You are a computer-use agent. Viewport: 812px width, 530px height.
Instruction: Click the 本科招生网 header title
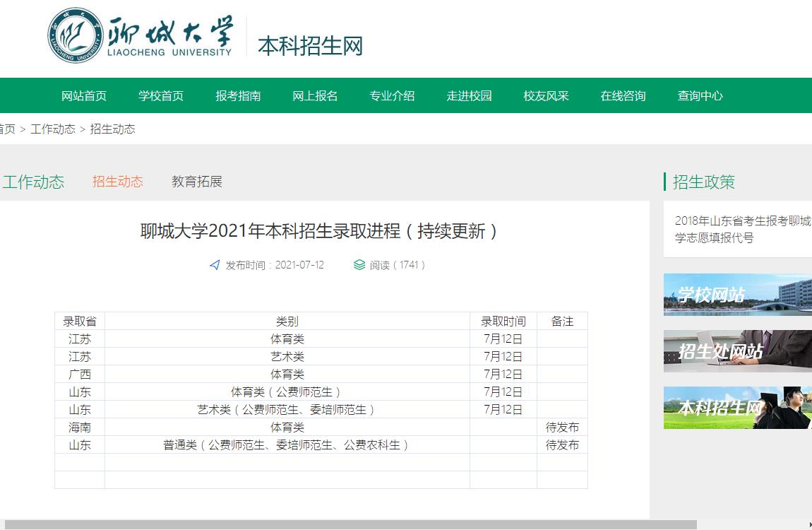310,46
